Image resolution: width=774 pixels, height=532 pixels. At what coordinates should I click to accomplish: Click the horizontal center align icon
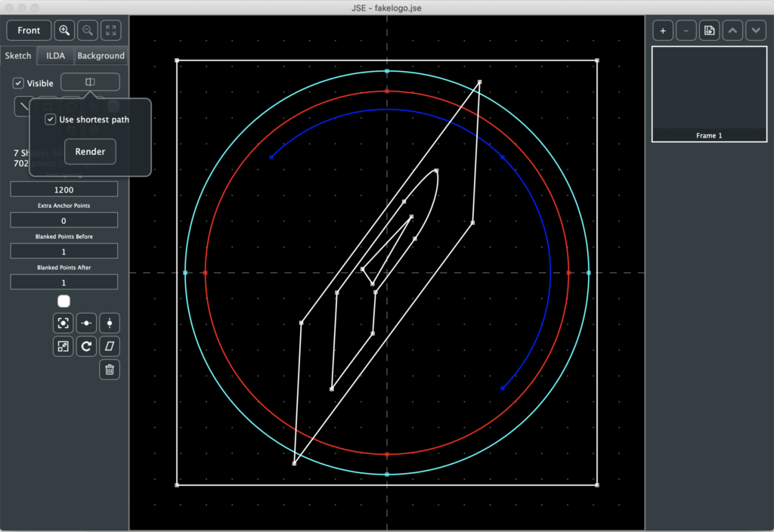(x=87, y=323)
